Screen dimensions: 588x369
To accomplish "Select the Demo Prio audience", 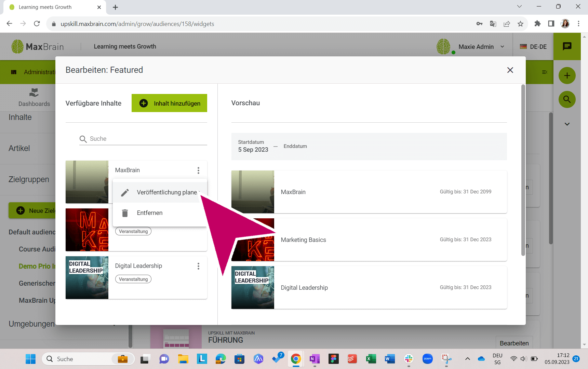I will [x=37, y=266].
